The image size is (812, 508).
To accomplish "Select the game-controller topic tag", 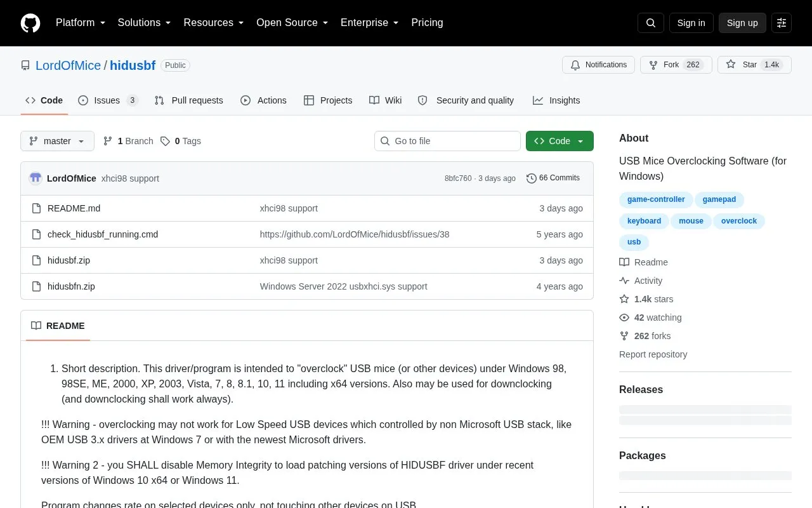I will pyautogui.click(x=656, y=199).
